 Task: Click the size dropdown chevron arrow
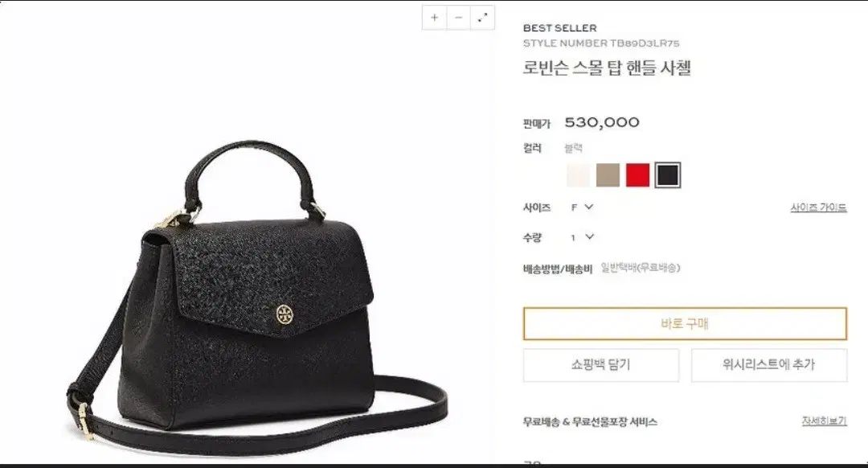point(589,207)
